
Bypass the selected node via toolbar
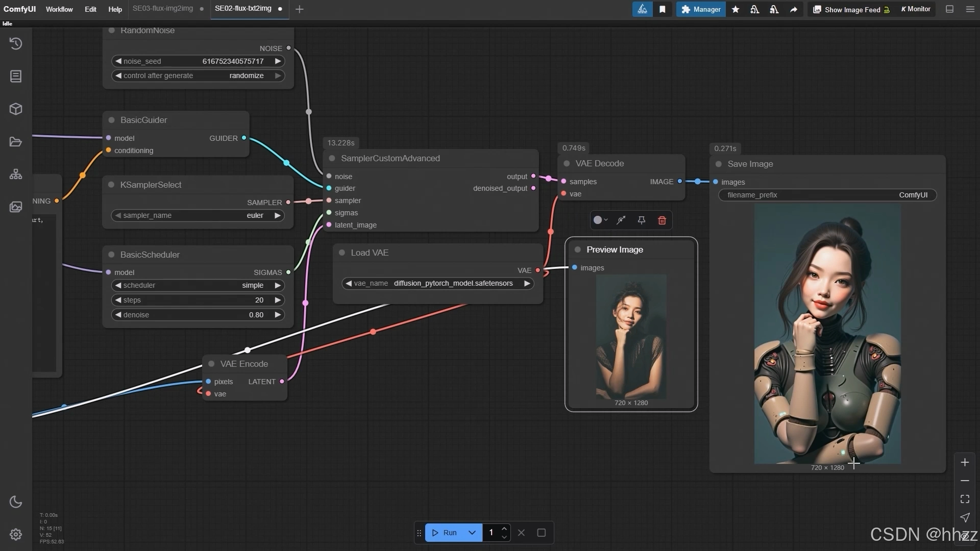pyautogui.click(x=621, y=220)
